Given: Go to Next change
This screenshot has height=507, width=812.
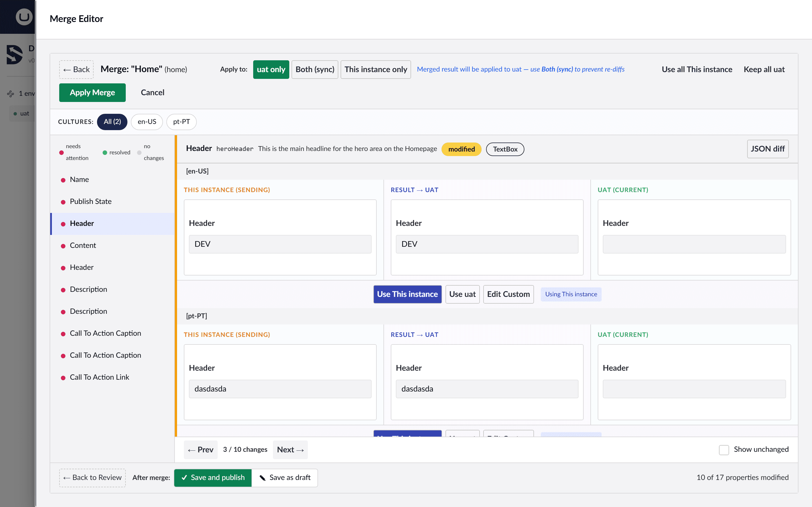Looking at the screenshot, I should 290,450.
